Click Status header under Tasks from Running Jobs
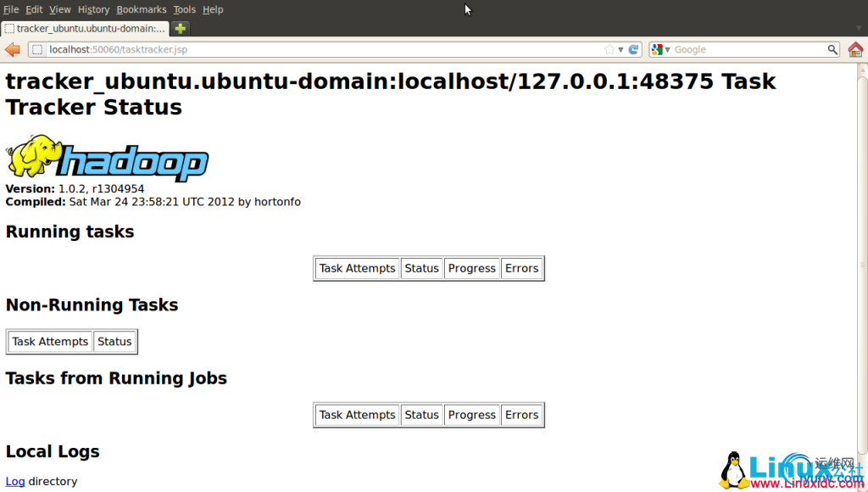 pos(421,415)
